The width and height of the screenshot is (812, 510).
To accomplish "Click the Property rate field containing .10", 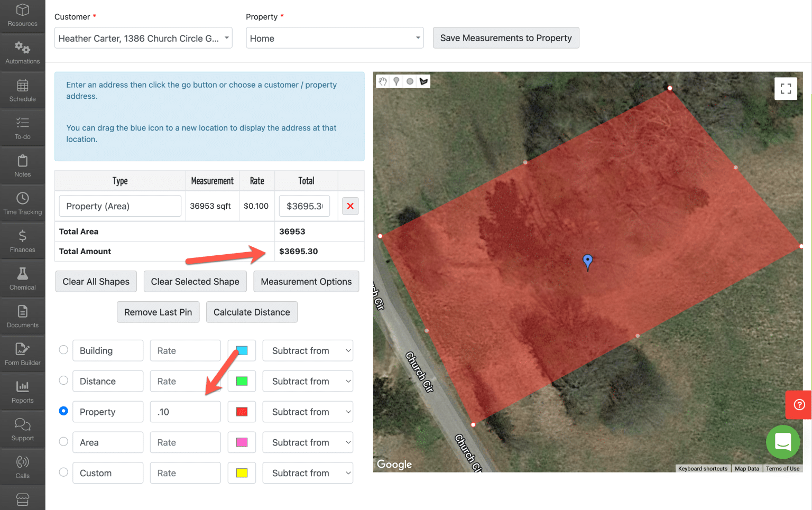I will click(x=185, y=412).
